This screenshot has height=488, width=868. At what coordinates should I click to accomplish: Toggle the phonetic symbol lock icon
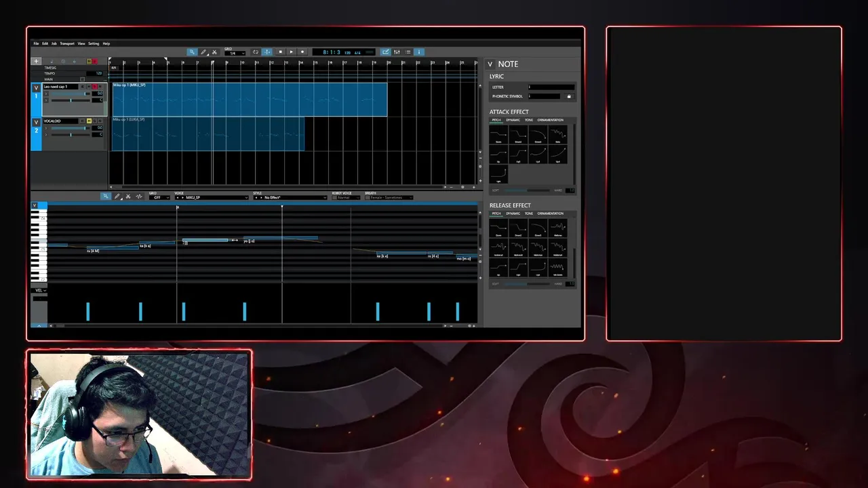[569, 96]
